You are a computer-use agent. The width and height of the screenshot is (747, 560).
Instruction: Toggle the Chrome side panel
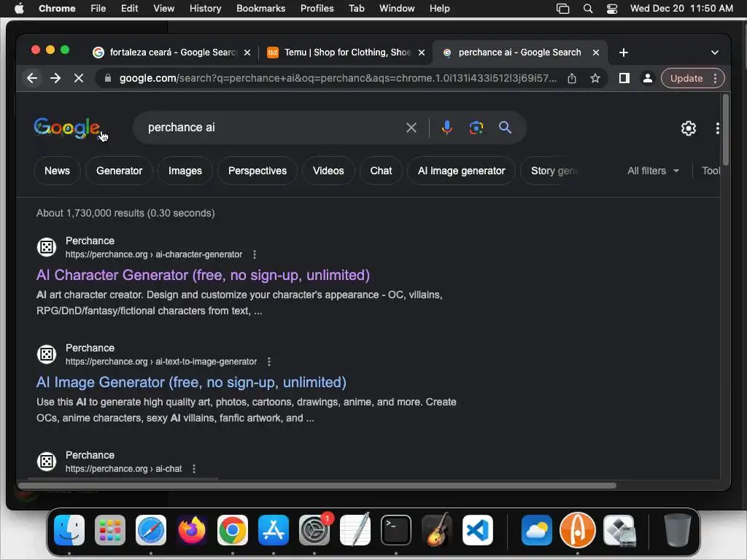[x=624, y=78]
